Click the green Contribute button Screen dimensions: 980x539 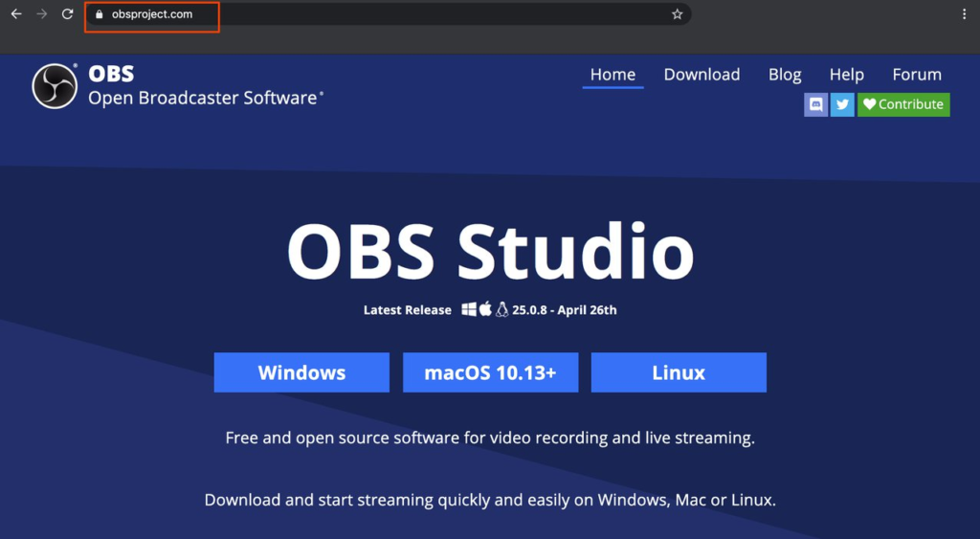coord(903,104)
